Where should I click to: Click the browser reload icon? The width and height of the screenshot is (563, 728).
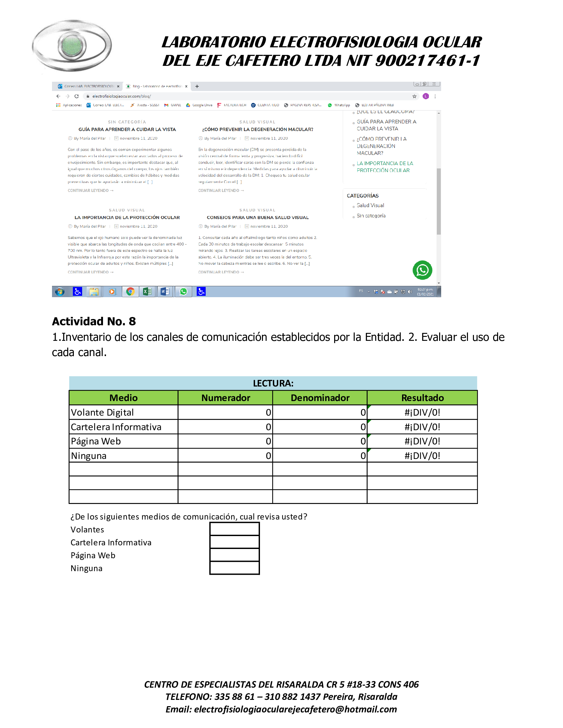pos(77,96)
